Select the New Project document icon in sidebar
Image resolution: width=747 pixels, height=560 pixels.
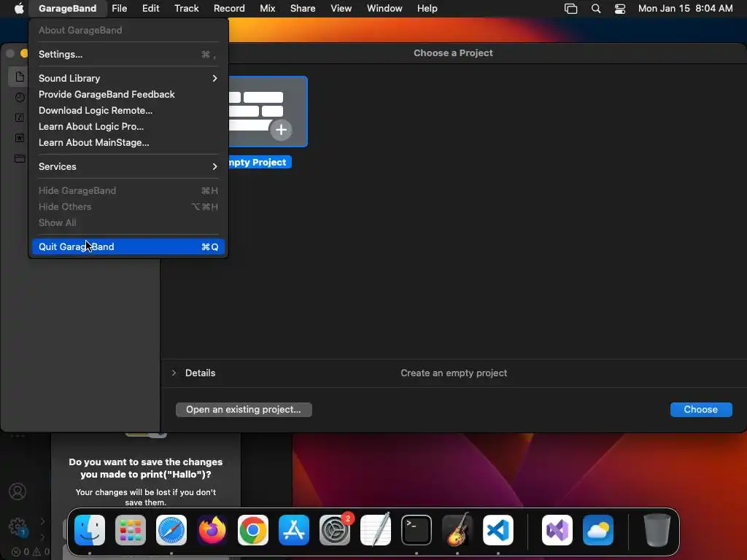click(20, 77)
